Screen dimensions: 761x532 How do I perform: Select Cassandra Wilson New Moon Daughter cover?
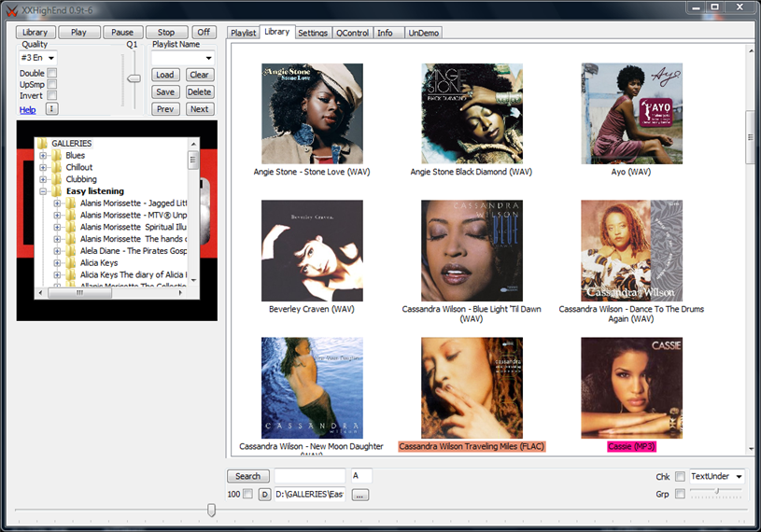tap(312, 388)
